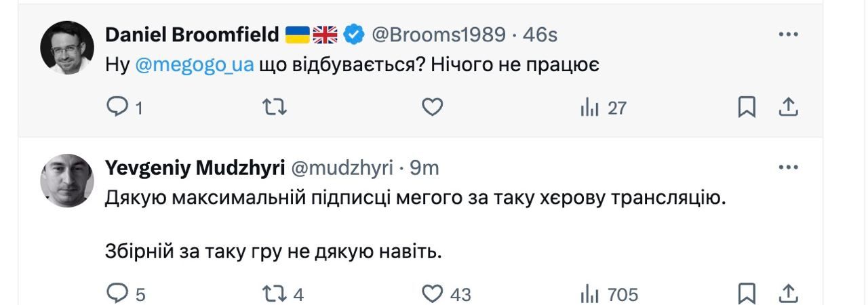868x305 pixels.
Task: Click Yevgeniy Mudzhyri's profile picture
Action: (66, 180)
